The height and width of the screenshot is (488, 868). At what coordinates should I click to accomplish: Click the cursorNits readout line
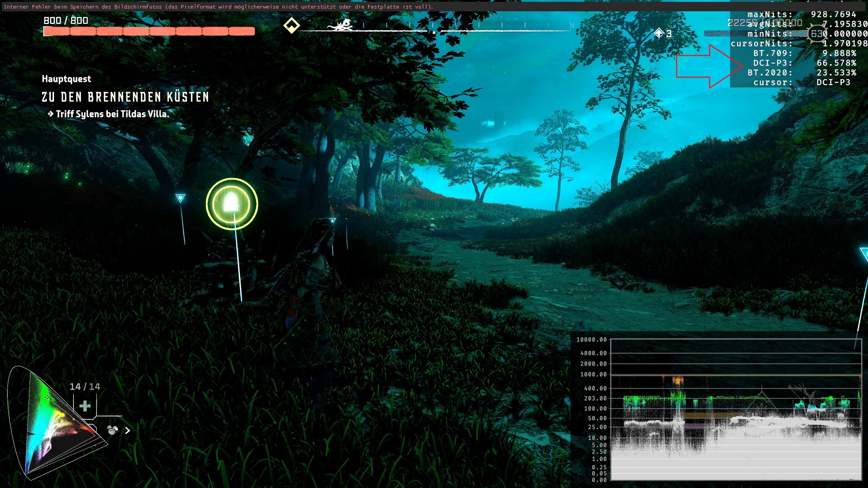click(799, 43)
